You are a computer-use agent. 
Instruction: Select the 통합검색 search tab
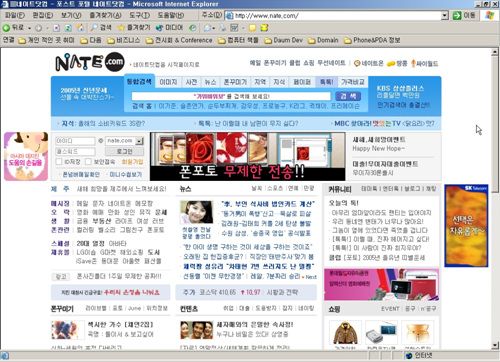click(139, 81)
